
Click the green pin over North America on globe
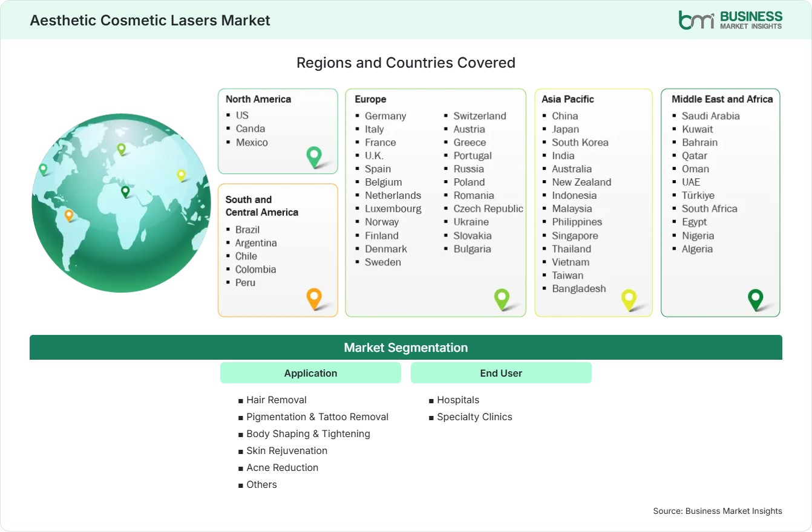(x=43, y=169)
